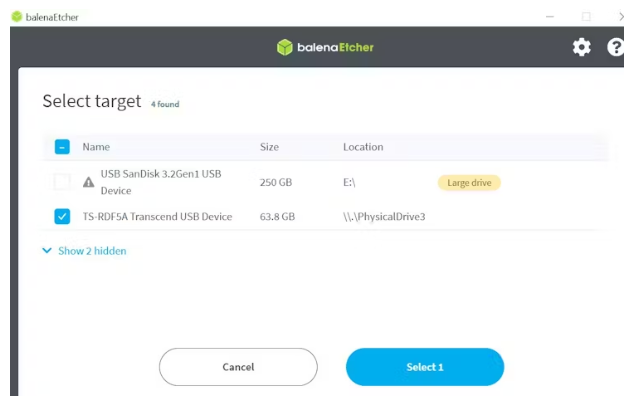Click the \\.\PhysicalDrive3 location text
This screenshot has height=411, width=632.
(x=384, y=216)
